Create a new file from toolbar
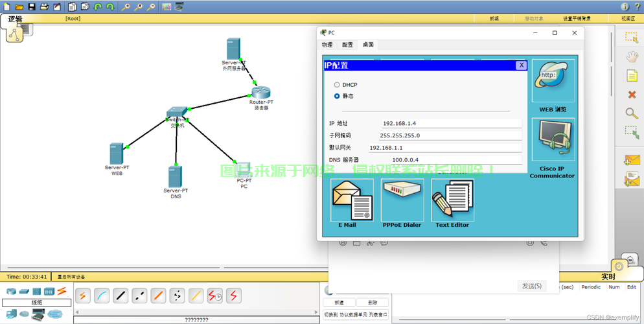 [x=6, y=6]
